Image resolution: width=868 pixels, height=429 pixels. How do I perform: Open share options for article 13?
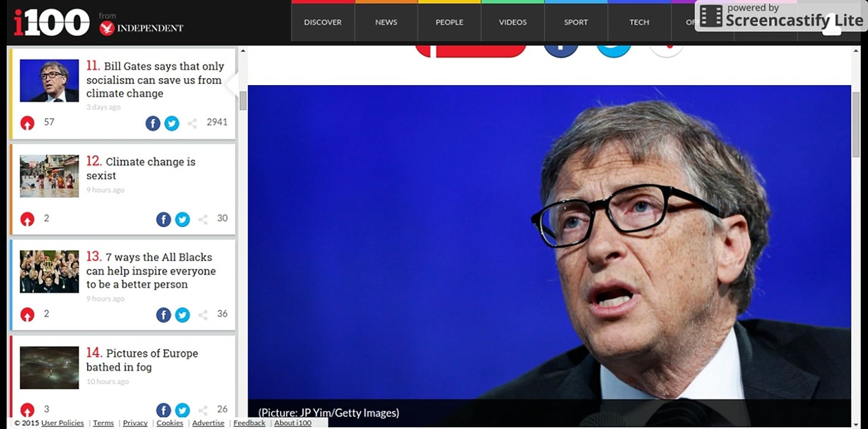(x=203, y=315)
